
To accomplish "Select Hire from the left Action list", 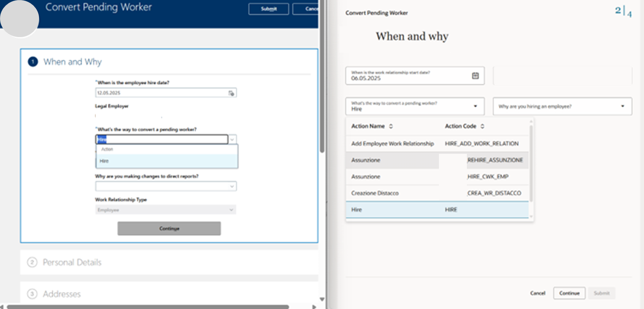I will tap(167, 161).
